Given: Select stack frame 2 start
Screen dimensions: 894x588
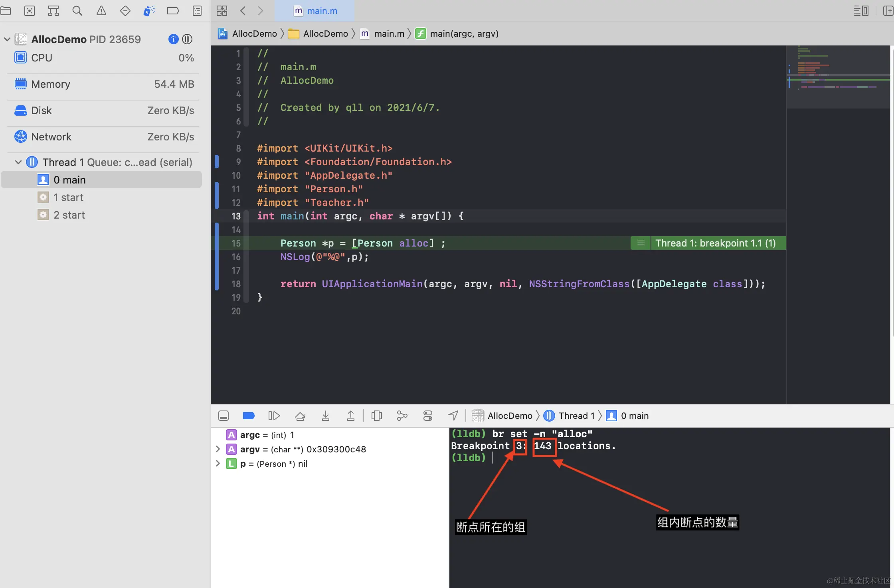Looking at the screenshot, I should (x=101, y=215).
